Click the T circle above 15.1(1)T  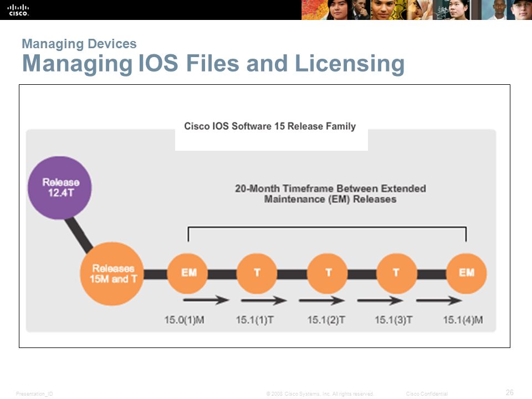click(257, 273)
